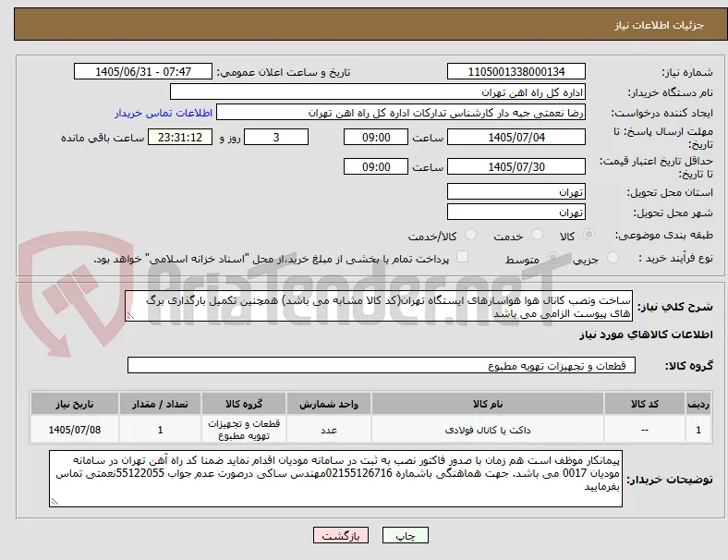Click the چاپ print button
This screenshot has width=728, height=560.
(406, 535)
